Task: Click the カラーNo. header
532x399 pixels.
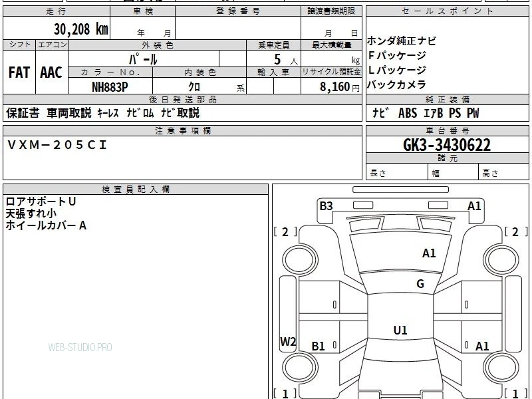Action: (x=110, y=72)
